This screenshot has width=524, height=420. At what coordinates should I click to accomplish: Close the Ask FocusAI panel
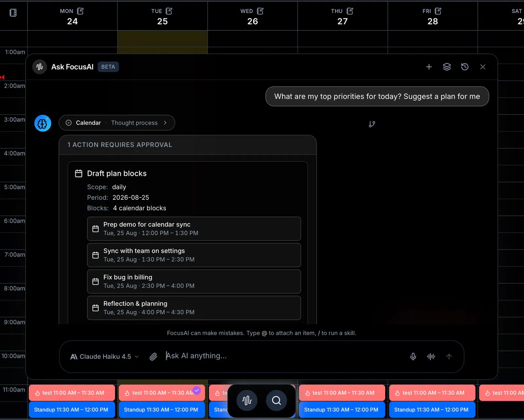483,67
